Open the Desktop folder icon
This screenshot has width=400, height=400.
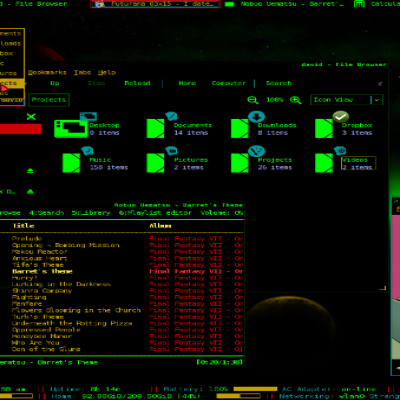[x=71, y=128]
